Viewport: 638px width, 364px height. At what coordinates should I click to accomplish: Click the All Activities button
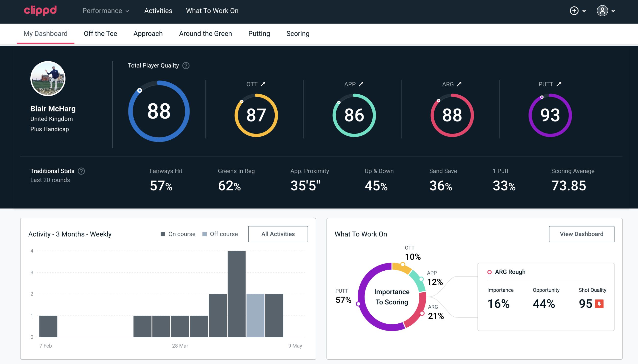(x=278, y=234)
